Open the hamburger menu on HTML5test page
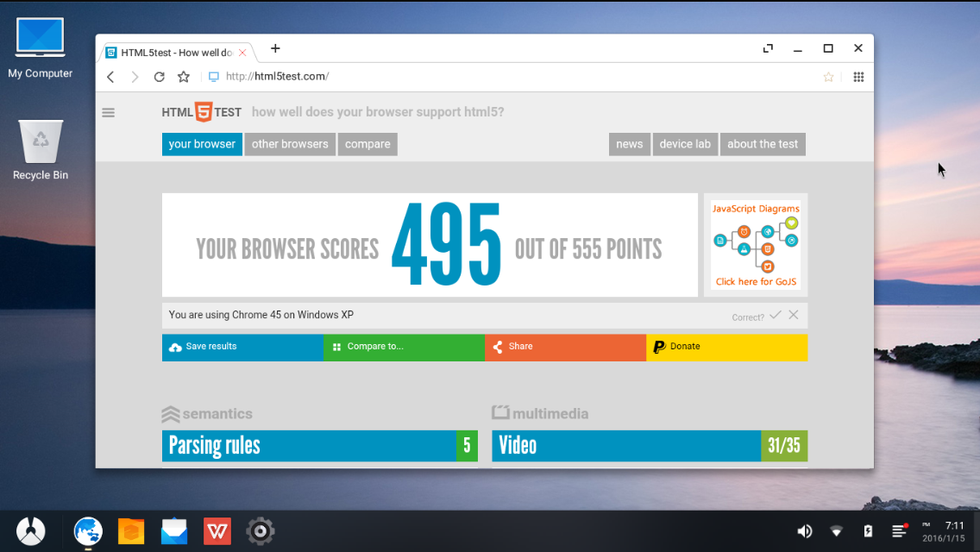 (x=109, y=112)
